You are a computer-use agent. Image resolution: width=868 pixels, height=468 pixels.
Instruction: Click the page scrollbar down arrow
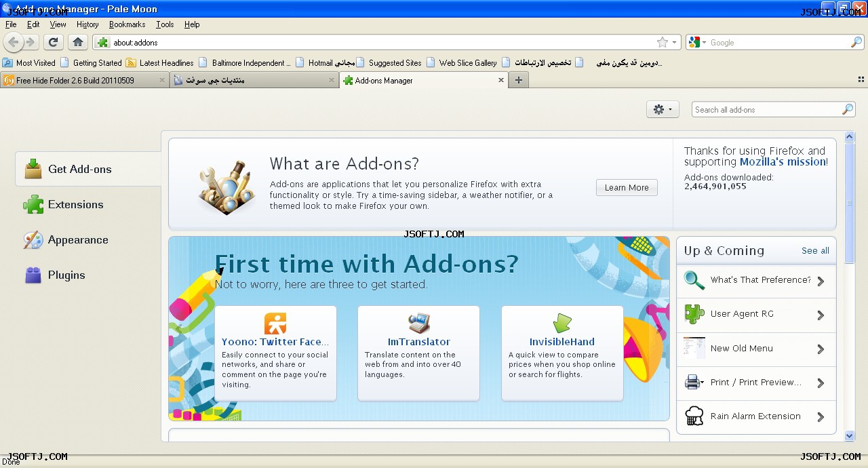(x=850, y=435)
